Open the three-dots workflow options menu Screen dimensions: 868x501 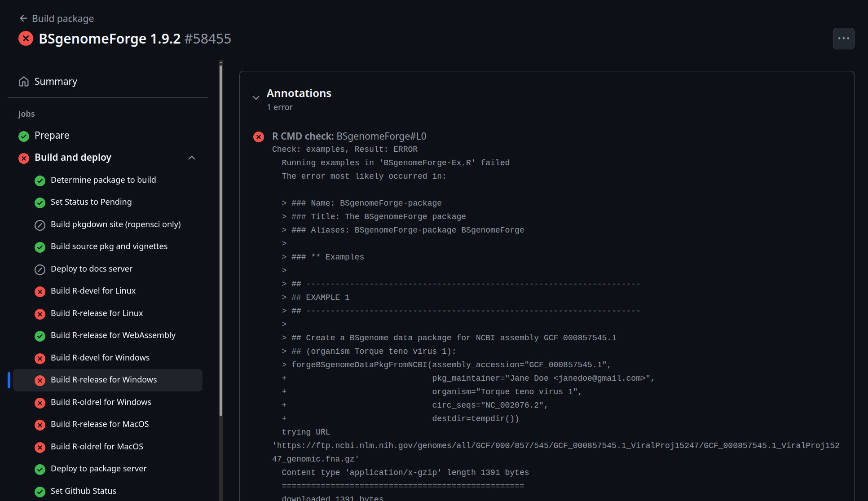843,39
